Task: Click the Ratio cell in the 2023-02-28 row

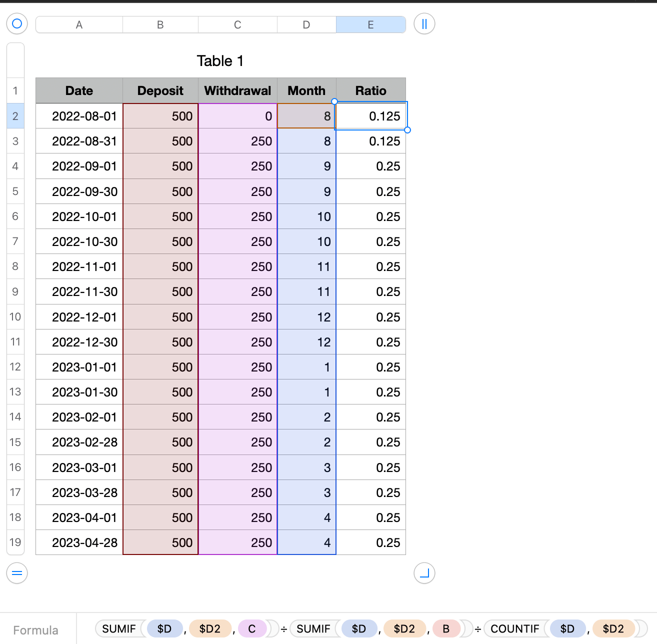Action: (371, 442)
